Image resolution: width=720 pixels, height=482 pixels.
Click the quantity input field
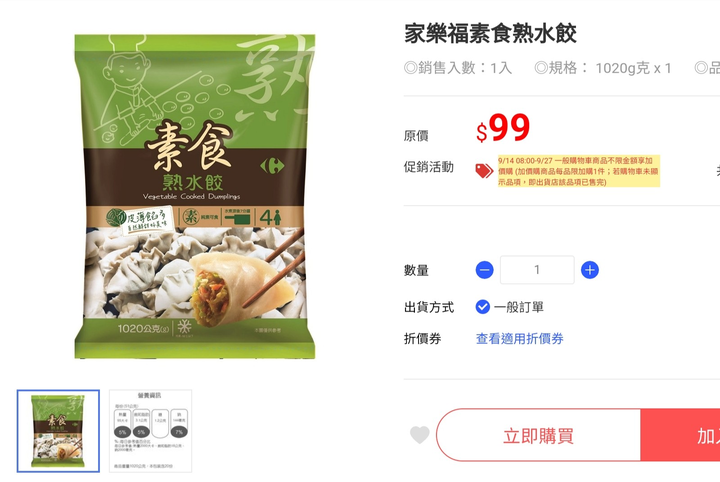(537, 270)
